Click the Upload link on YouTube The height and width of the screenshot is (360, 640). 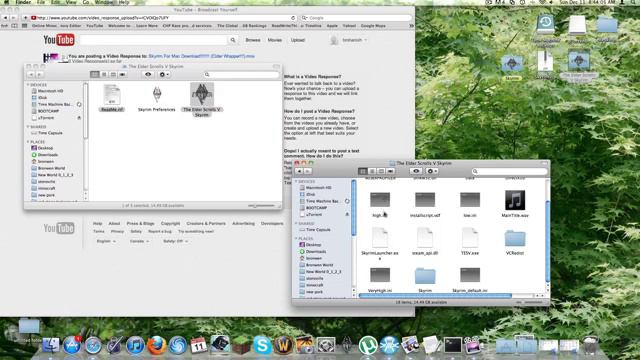tap(298, 40)
